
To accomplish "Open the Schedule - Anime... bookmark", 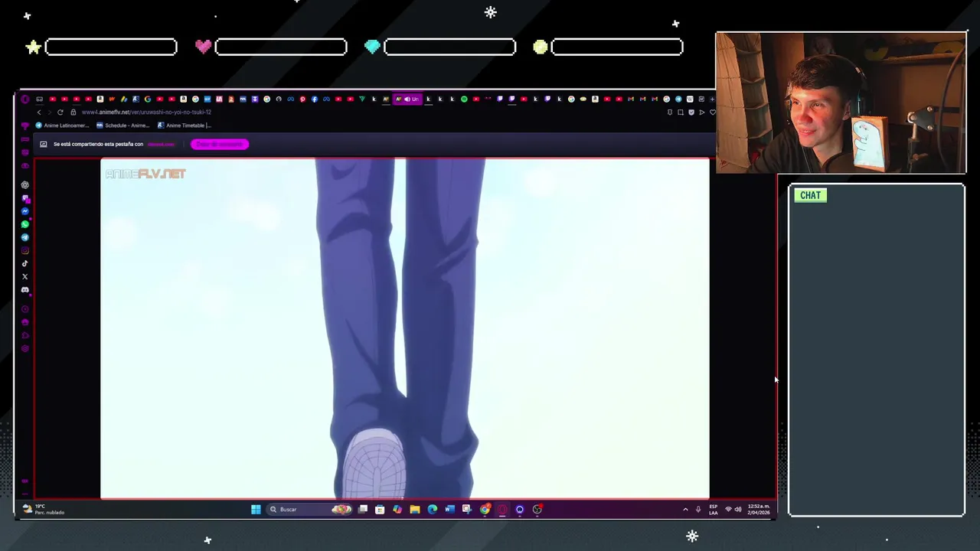I will pos(123,126).
